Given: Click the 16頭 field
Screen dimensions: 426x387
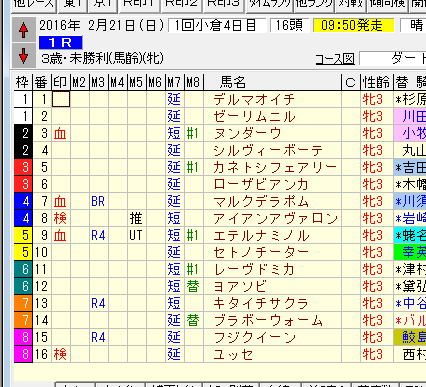Looking at the screenshot, I should click(x=289, y=25).
